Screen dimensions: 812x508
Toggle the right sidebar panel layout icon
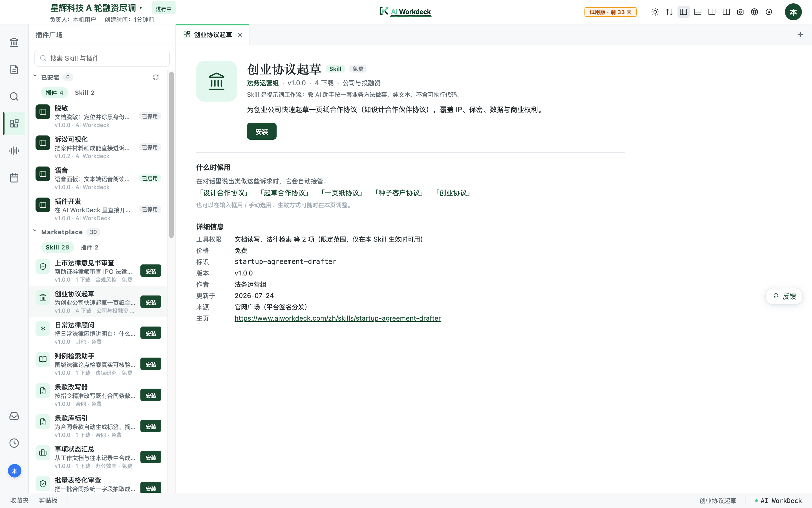(x=712, y=12)
